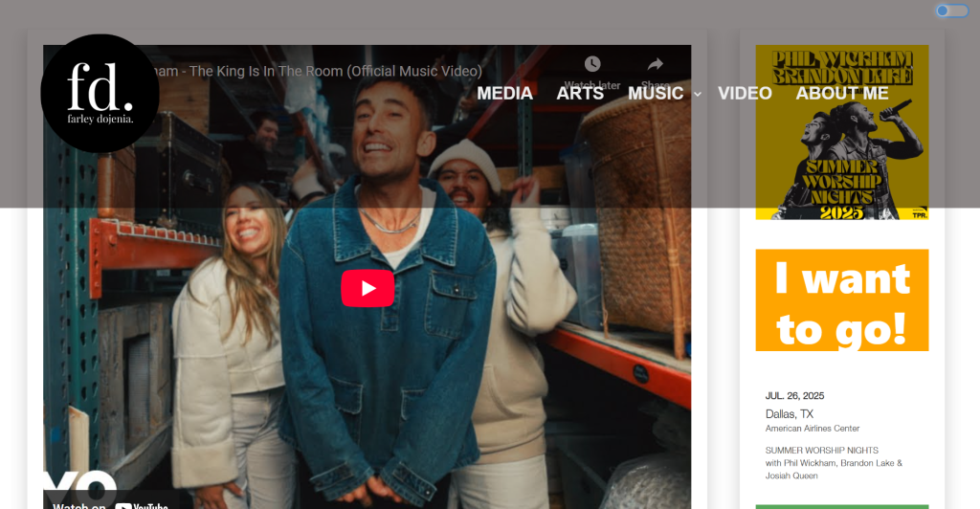
Task: Expand the MUSIC dropdown chevron
Action: point(698,95)
